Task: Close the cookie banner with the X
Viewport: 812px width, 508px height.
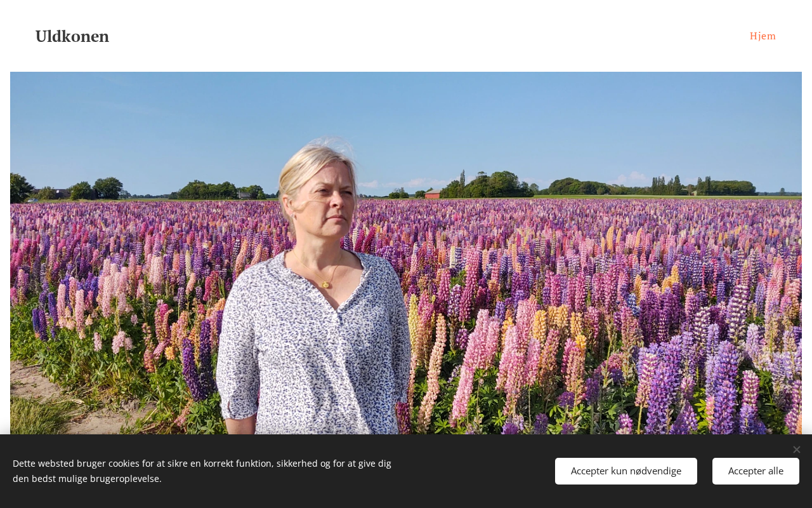Action: tap(796, 450)
